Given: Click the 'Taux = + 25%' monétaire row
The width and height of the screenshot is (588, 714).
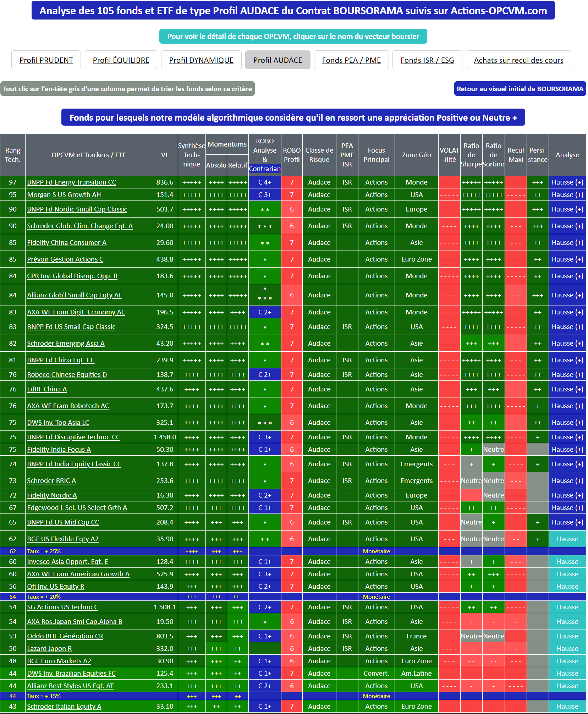Looking at the screenshot, I should click(293, 551).
